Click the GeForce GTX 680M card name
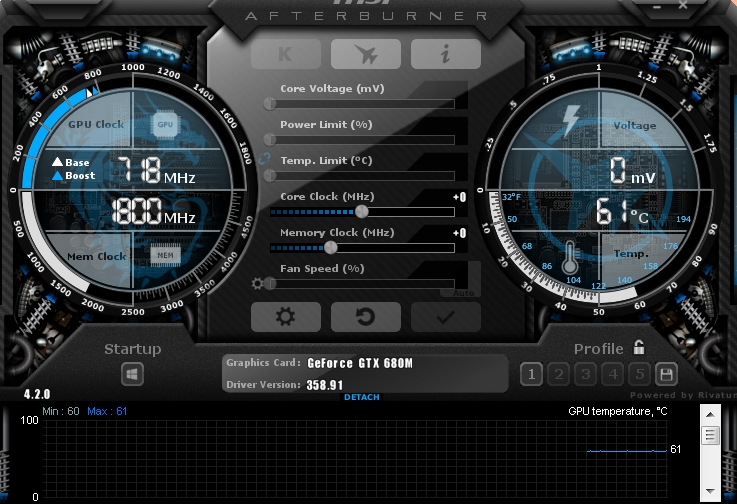The width and height of the screenshot is (737, 504). (x=360, y=363)
